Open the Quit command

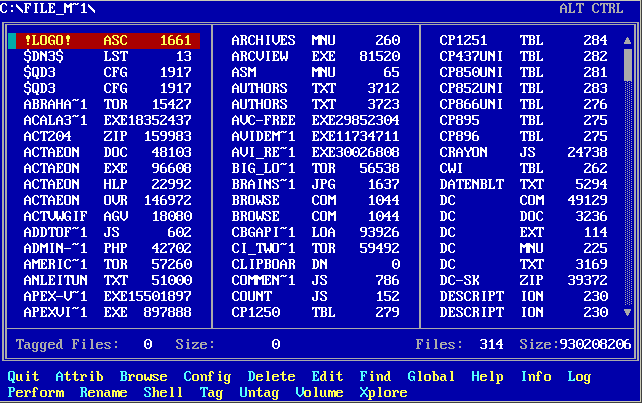pyautogui.click(x=23, y=377)
